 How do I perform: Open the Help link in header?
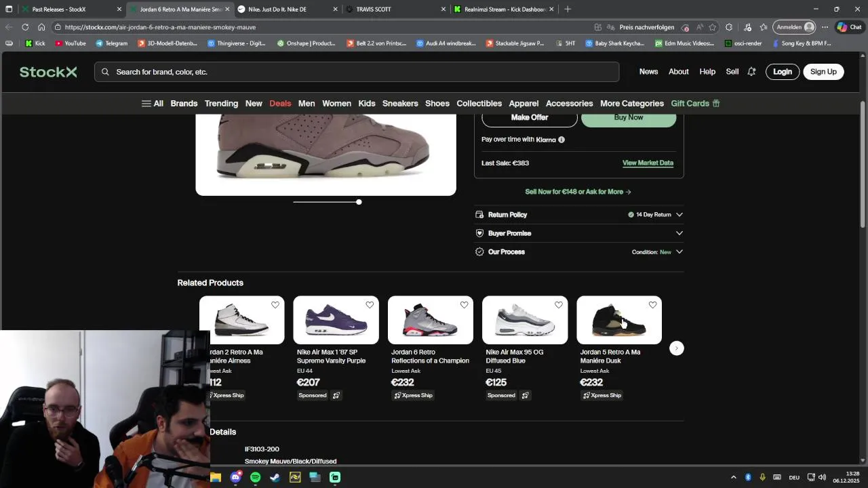707,72
